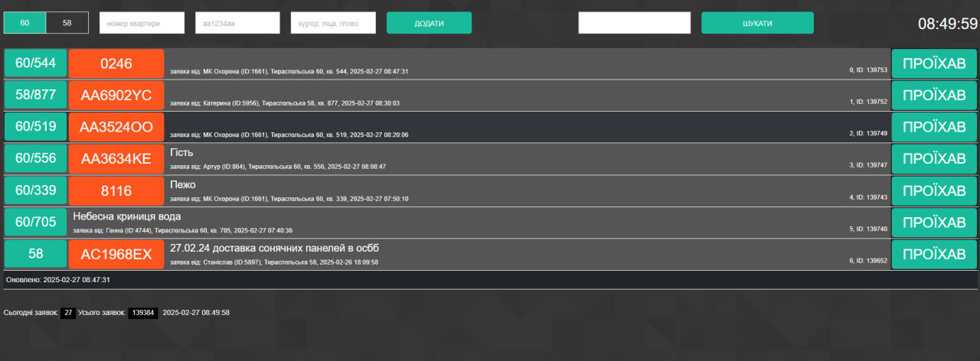The width and height of the screenshot is (980, 361).
Task: Focus the apartment number input field
Action: (142, 23)
